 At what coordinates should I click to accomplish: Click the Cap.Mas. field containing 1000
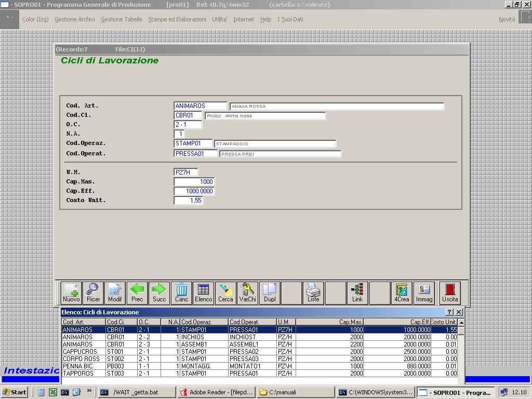tap(194, 181)
